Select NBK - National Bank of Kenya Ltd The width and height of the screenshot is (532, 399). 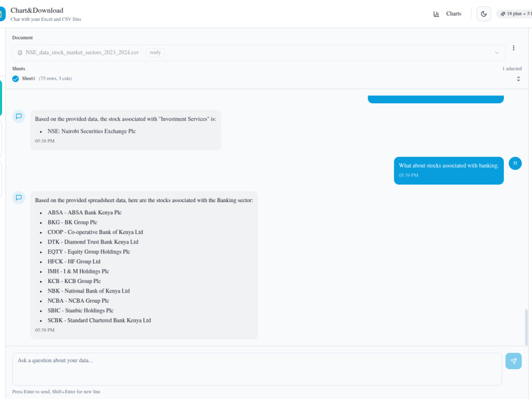(88, 291)
